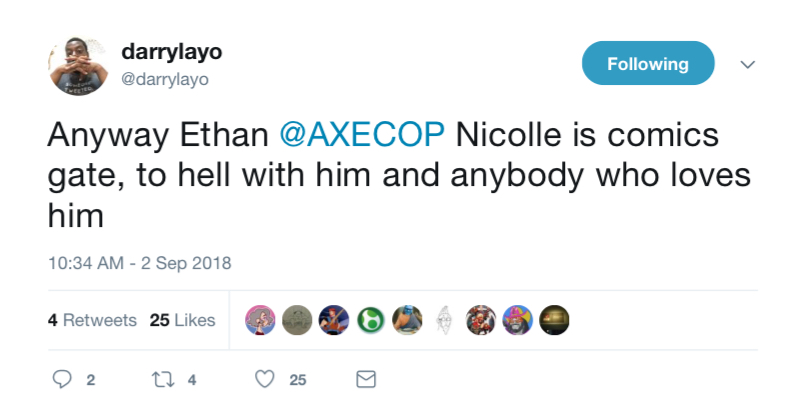Open the @AXECOP mention link
Viewport: 802px width, 413px height.
tap(362, 135)
